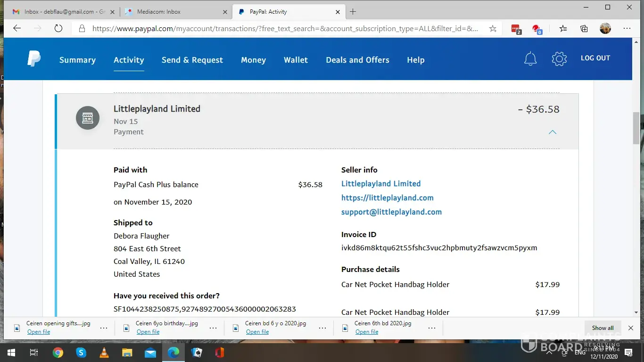
Task: Open the browser favorites list icon
Action: 563,29
